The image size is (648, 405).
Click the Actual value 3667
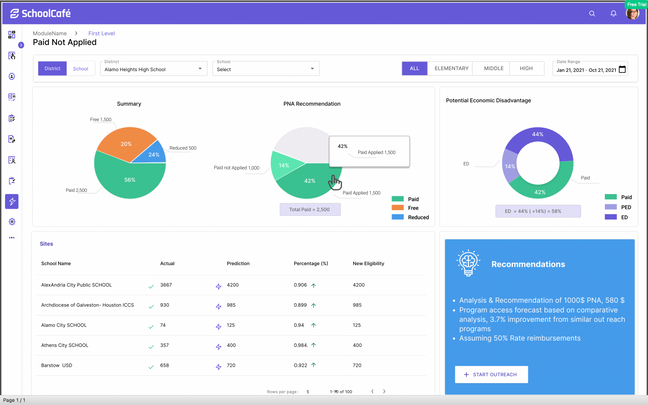166,285
